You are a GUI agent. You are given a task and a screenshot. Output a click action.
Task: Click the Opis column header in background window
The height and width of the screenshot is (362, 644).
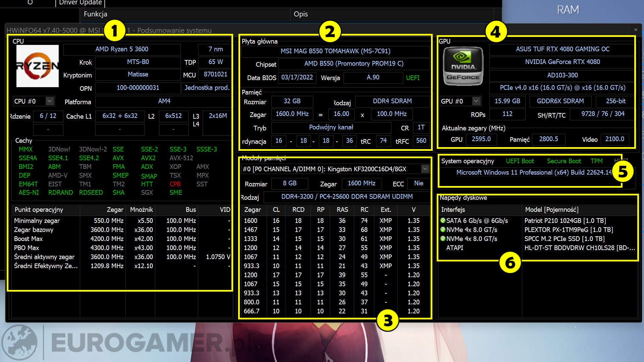click(x=392, y=14)
